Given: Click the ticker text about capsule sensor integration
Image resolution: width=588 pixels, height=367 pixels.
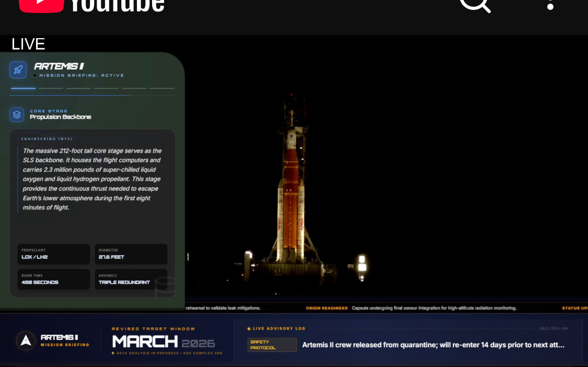Looking at the screenshot, I should click(x=434, y=308).
